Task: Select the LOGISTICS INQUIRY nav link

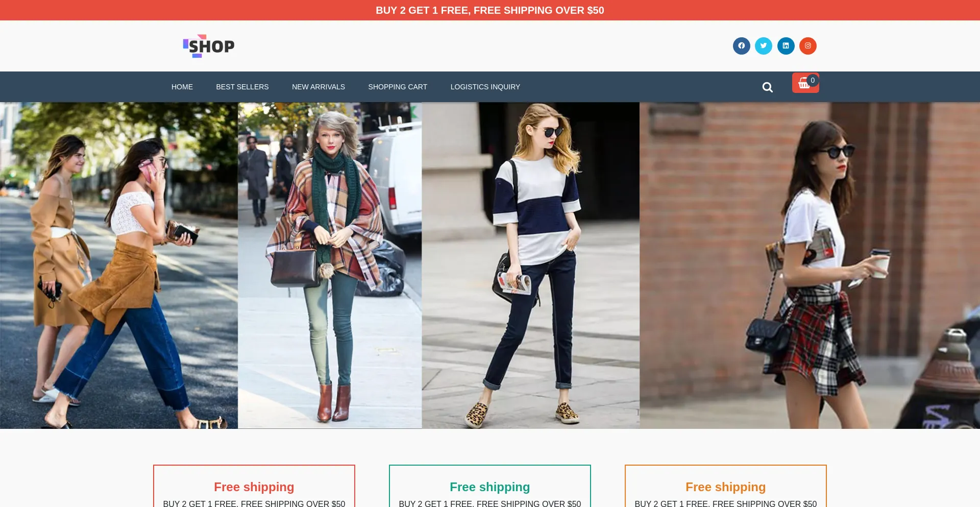Action: pos(485,87)
